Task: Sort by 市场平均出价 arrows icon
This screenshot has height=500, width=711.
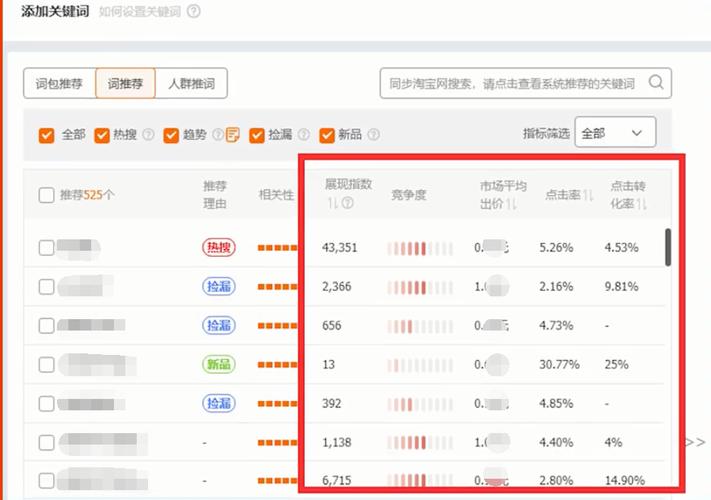Action: (x=511, y=204)
